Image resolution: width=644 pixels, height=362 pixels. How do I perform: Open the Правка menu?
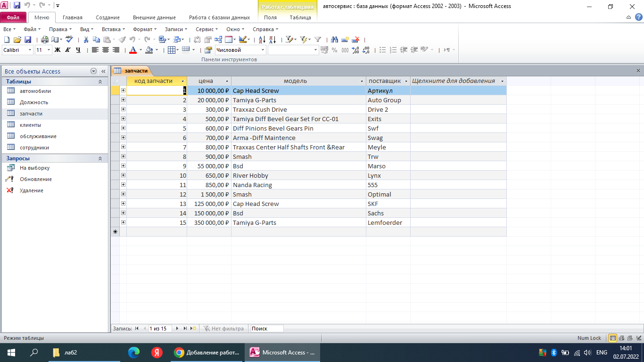point(60,29)
